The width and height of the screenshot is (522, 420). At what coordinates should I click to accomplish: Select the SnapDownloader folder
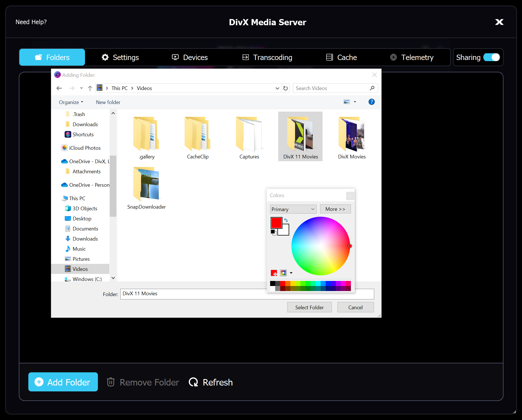coord(146,188)
